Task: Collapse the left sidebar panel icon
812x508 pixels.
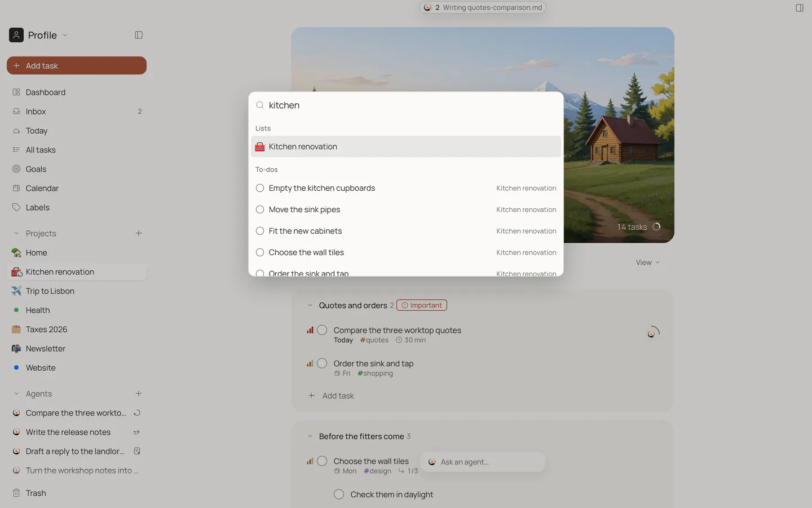Action: coord(139,35)
